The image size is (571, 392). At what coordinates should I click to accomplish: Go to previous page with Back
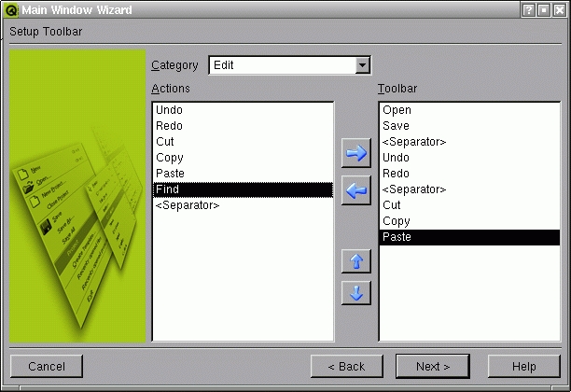[346, 367]
